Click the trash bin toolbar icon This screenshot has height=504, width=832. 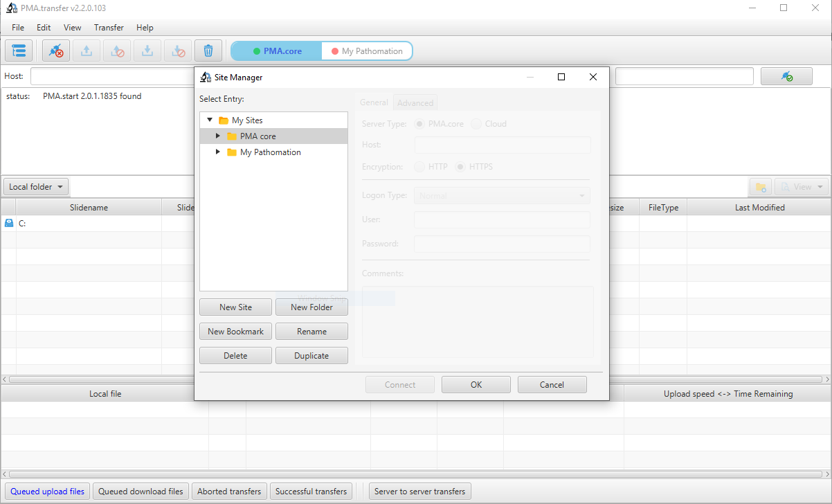pyautogui.click(x=208, y=51)
